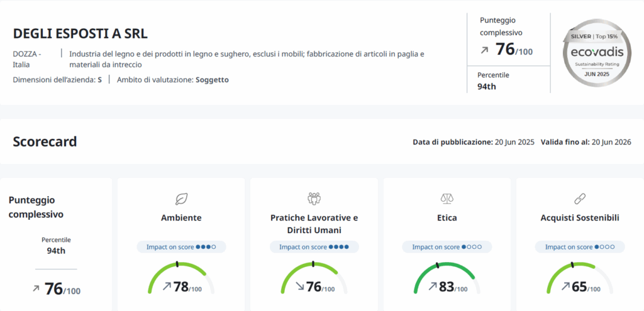Click the leaf icon above Ambiente

181,199
